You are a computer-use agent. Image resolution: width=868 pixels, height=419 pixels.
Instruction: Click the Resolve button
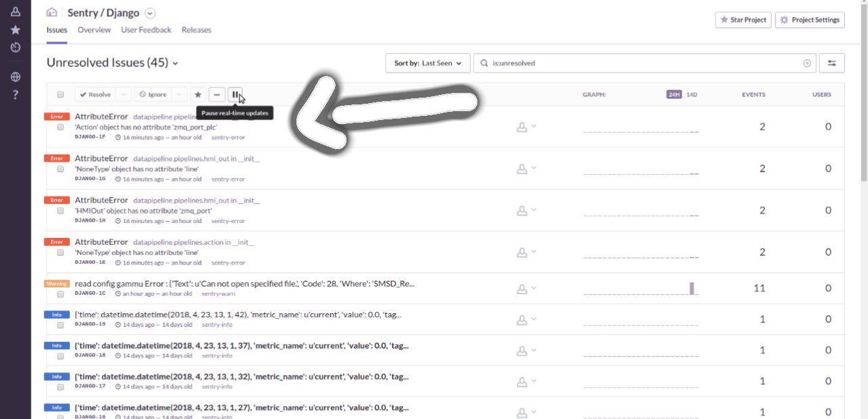[95, 94]
